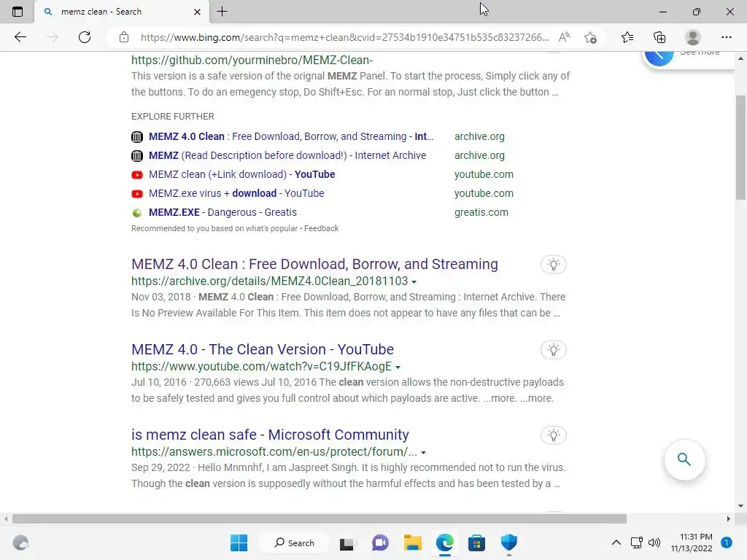This screenshot has height=560, width=747.
Task: Open insights bulb for YouTube Clean Version result
Action: tap(553, 350)
